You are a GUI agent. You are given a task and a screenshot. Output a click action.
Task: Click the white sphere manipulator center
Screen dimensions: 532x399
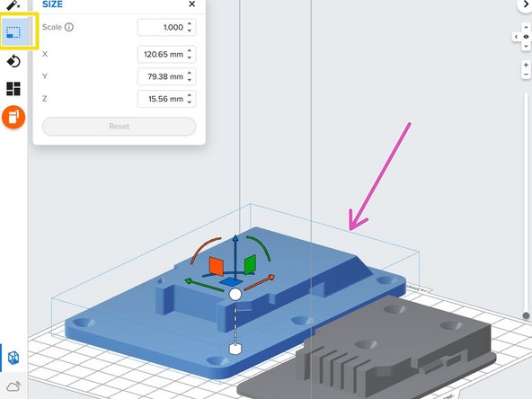[x=235, y=295]
